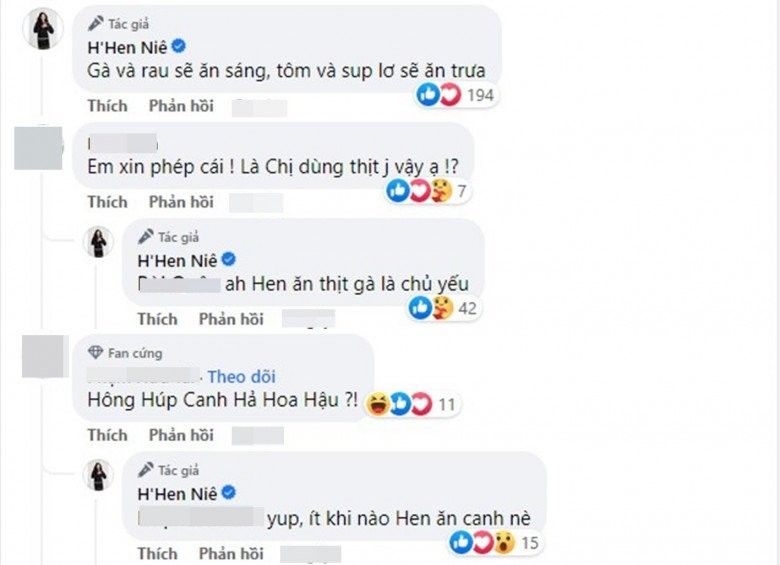Screen dimensions: 780x565
Task: Like the "Hông Húp Canh Hả Hoa Hậu" comment
Action: (x=107, y=435)
